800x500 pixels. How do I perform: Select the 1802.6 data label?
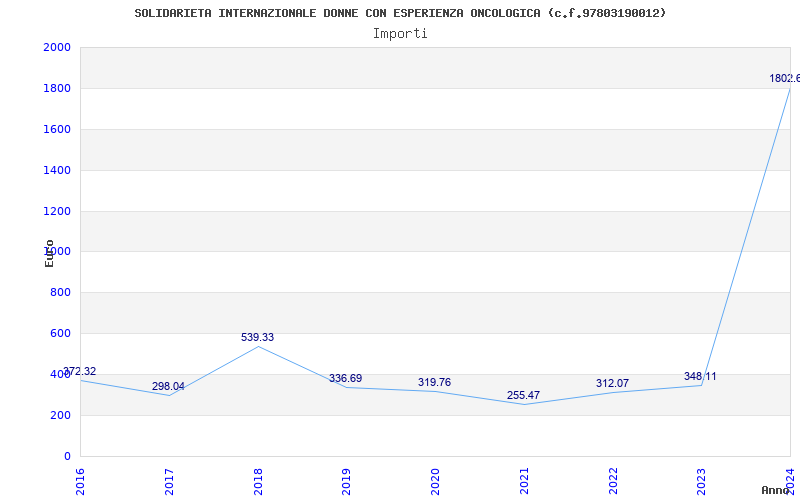tap(785, 79)
